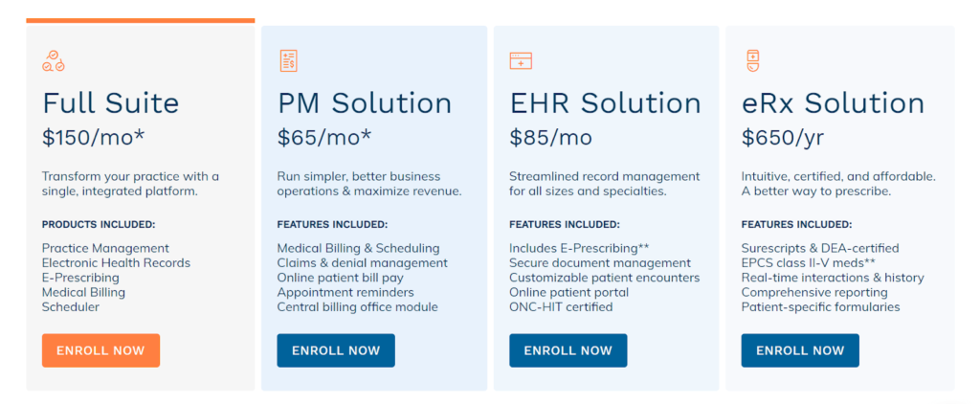
Task: Enroll in the PM Solution plan
Action: (x=336, y=350)
